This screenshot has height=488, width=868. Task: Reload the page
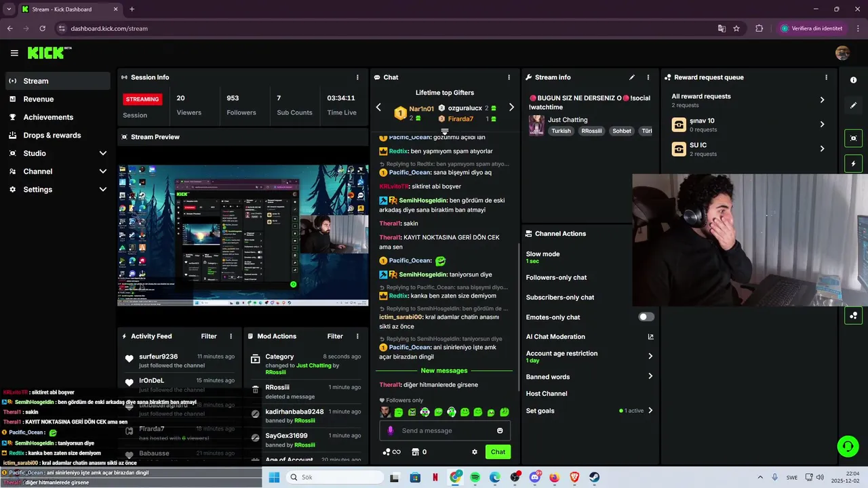pyautogui.click(x=42, y=28)
